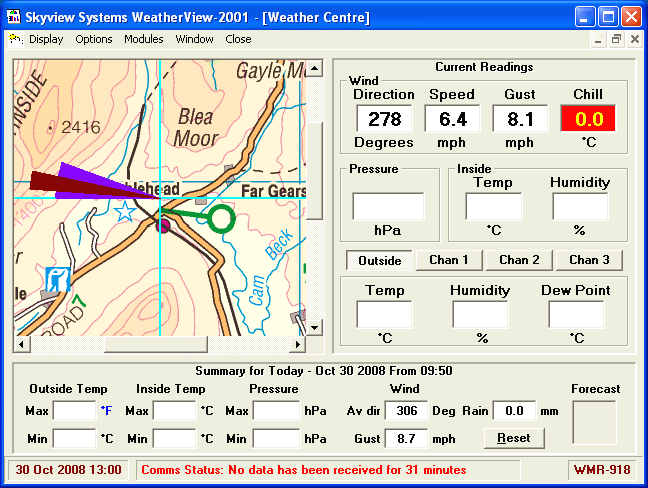
Task: Click the red wind Chill value box
Action: click(587, 119)
